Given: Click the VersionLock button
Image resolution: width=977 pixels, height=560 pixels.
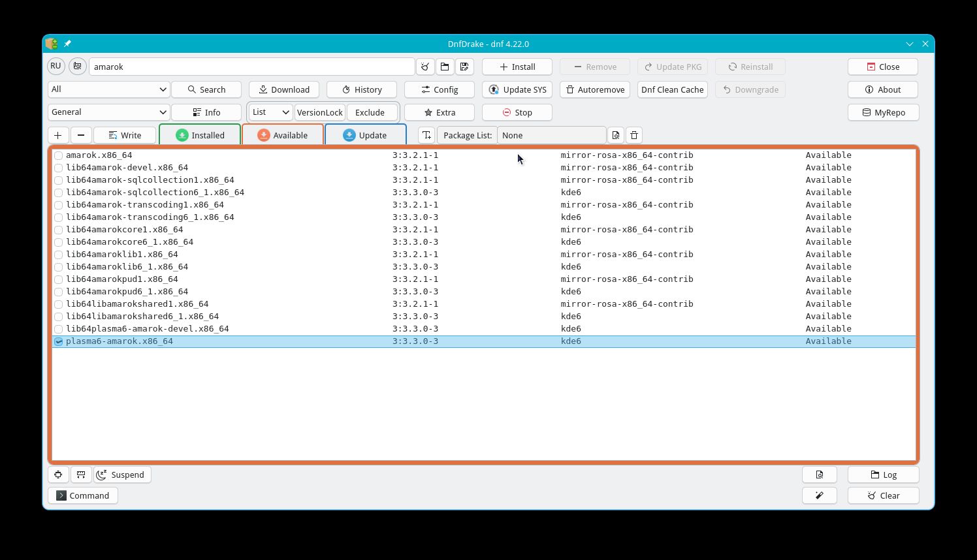Looking at the screenshot, I should click(x=320, y=112).
